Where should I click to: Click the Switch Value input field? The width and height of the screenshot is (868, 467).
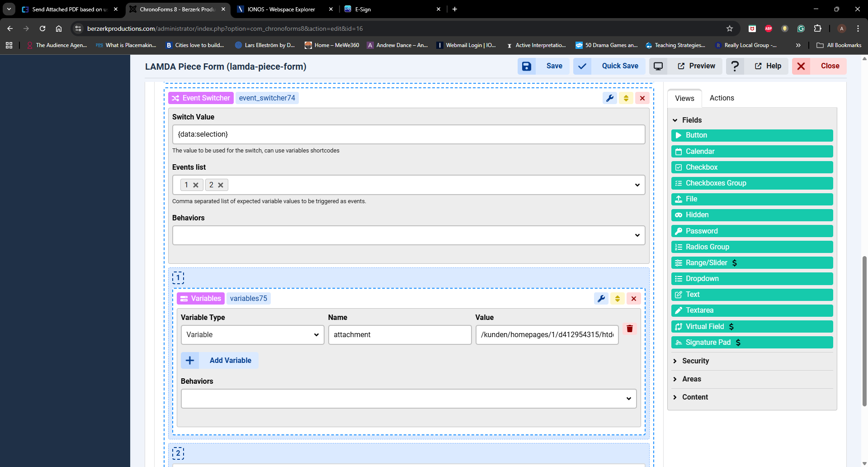[408, 134]
